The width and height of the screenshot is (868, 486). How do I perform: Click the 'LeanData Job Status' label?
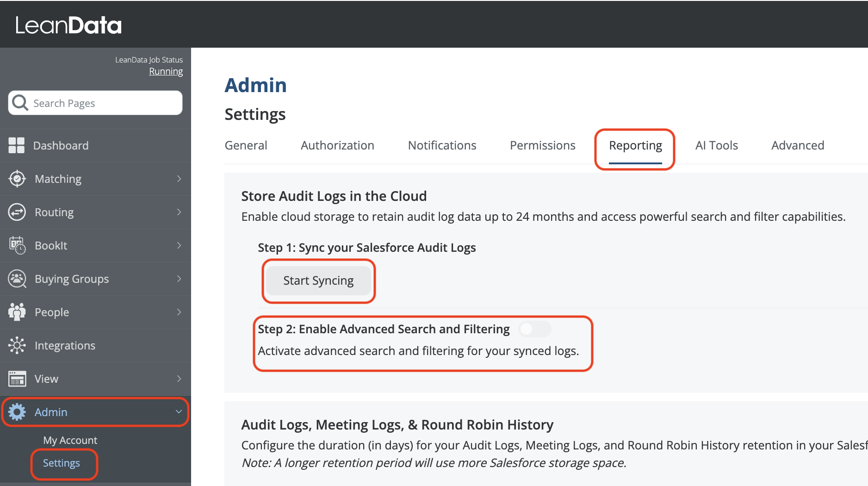149,60
